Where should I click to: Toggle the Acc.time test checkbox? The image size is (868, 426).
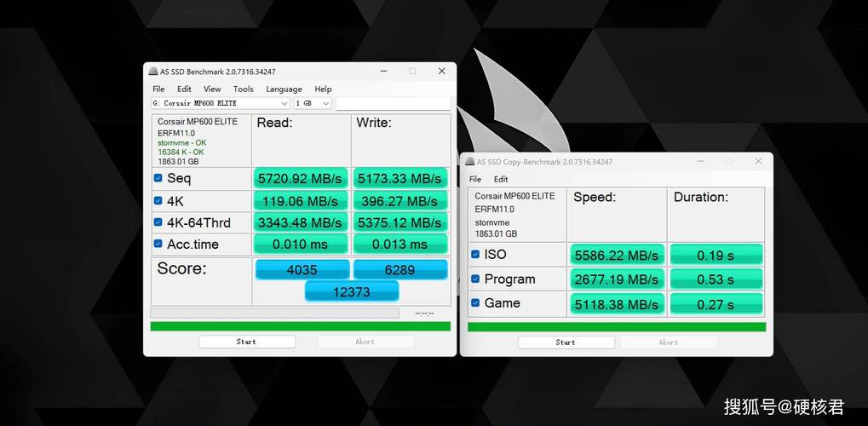[158, 244]
